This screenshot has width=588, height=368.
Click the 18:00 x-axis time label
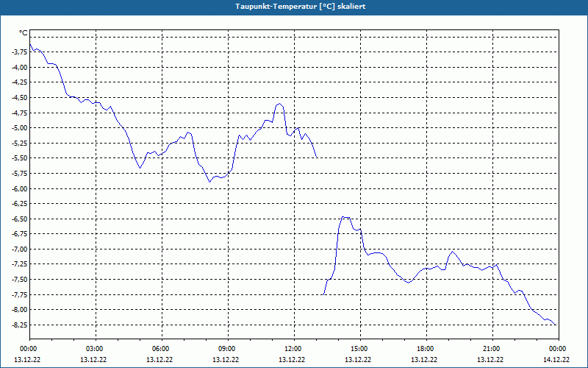[426, 349]
